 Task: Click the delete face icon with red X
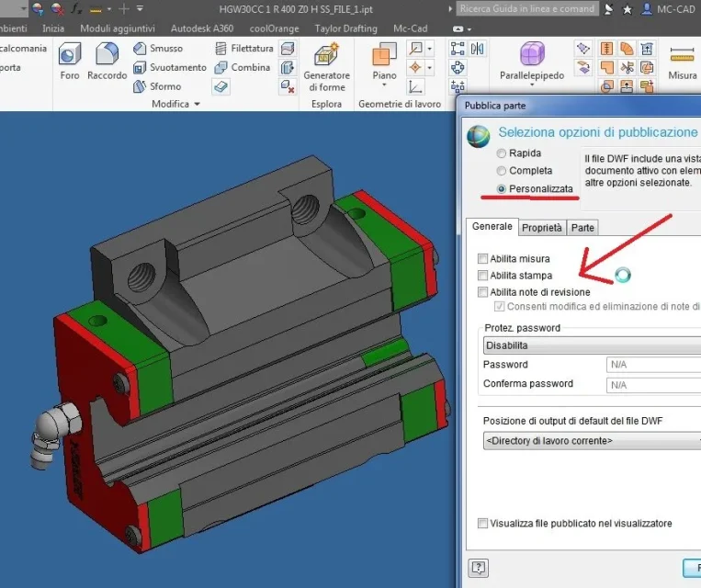pos(288,86)
